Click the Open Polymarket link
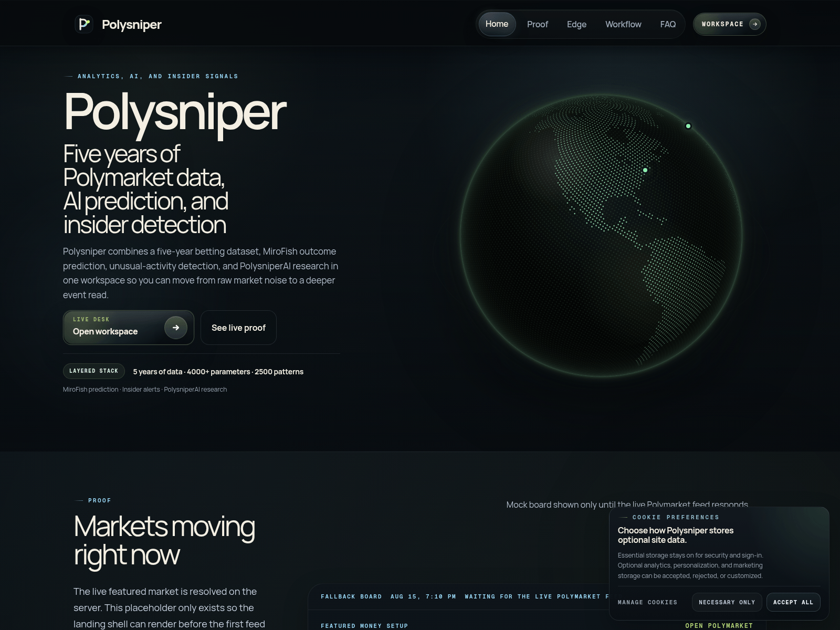This screenshot has height=630, width=840. coord(719,625)
